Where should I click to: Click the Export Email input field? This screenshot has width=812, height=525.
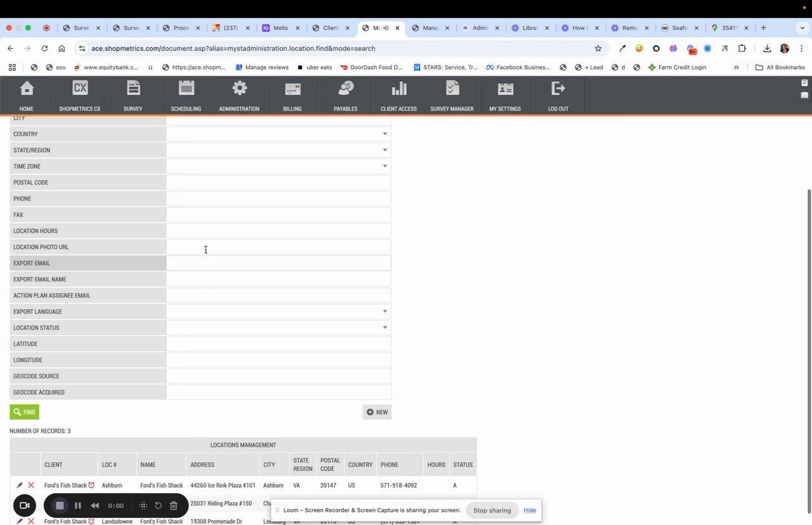[279, 263]
